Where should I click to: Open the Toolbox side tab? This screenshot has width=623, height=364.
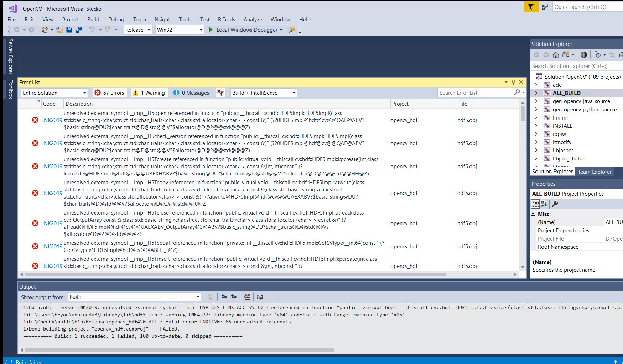coord(10,89)
